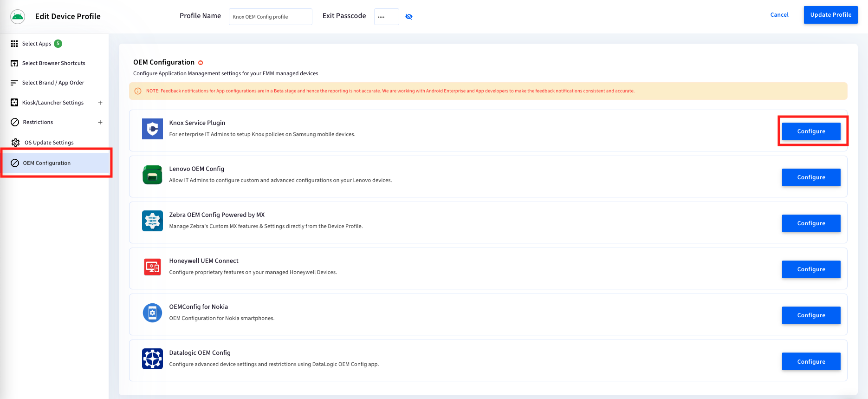Click the Restrictions prohibition icon

coord(15,122)
